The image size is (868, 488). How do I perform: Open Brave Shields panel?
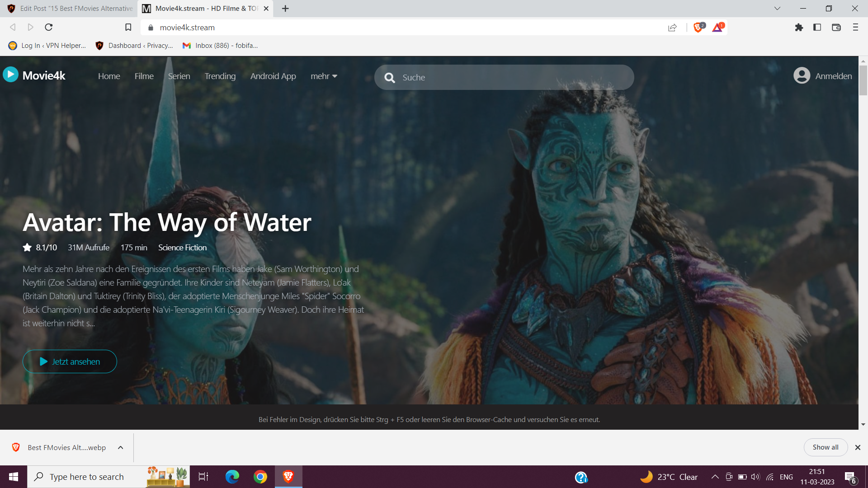pyautogui.click(x=699, y=28)
